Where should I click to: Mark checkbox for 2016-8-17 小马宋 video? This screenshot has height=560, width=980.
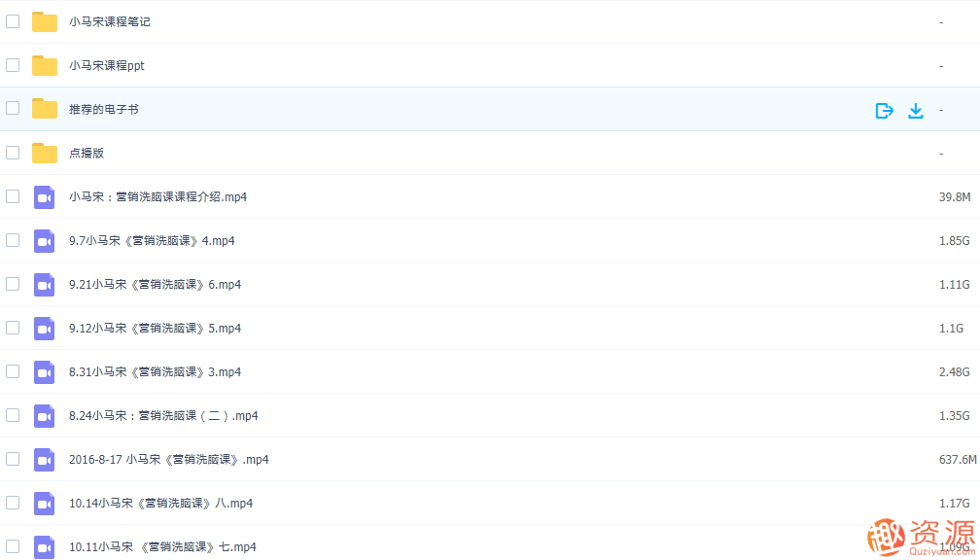pyautogui.click(x=13, y=459)
